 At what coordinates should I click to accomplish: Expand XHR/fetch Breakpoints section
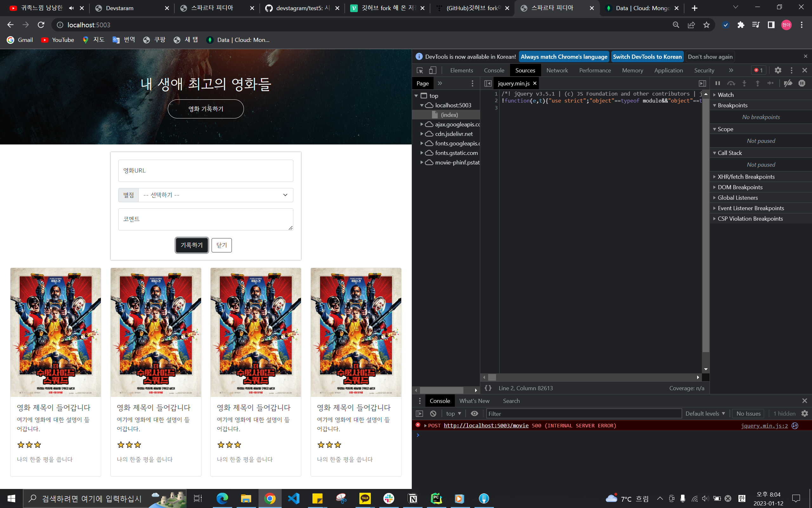761,177
